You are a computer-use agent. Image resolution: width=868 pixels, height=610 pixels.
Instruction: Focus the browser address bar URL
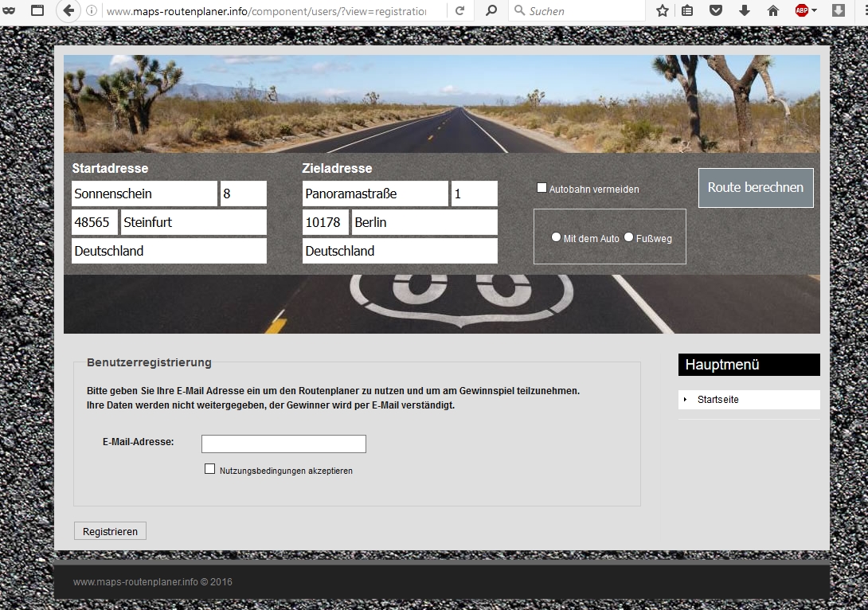pyautogui.click(x=266, y=11)
